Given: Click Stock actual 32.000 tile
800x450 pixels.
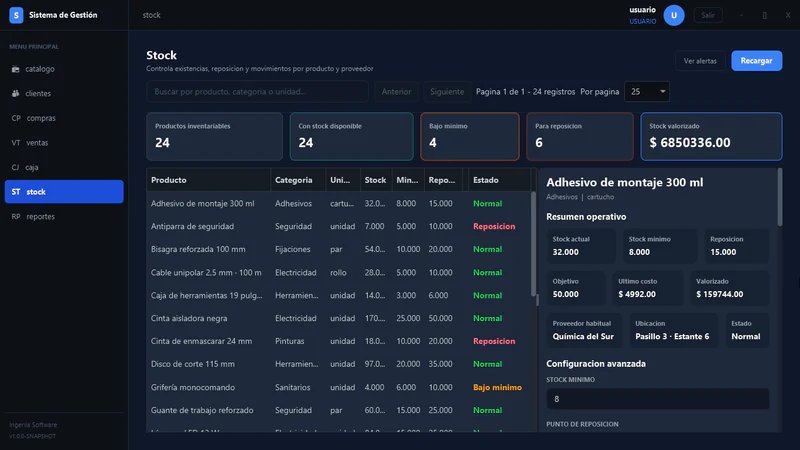Looking at the screenshot, I should tap(581, 246).
